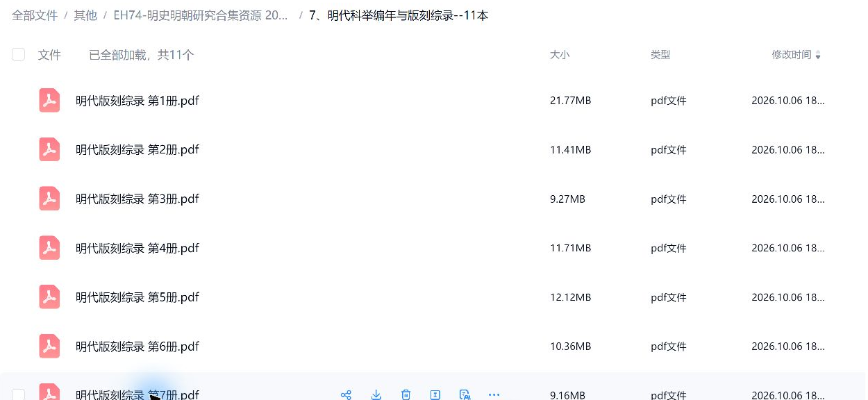Click the 11.41MB size cell
This screenshot has height=400, width=868.
point(570,150)
